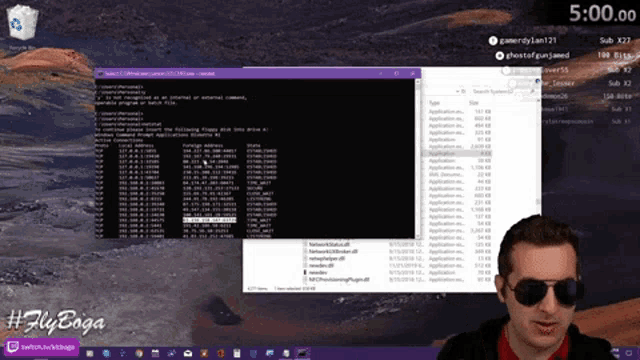The height and width of the screenshot is (360, 640).
Task: Select the netwphelper.dll file row
Action: (x=398, y=258)
